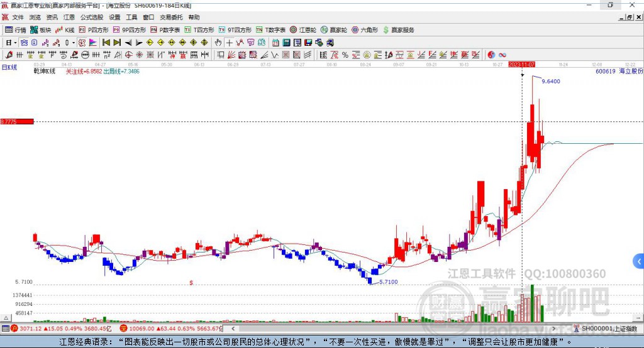
Task: Expand the candlestick style dropdown arrow
Action: (74, 43)
